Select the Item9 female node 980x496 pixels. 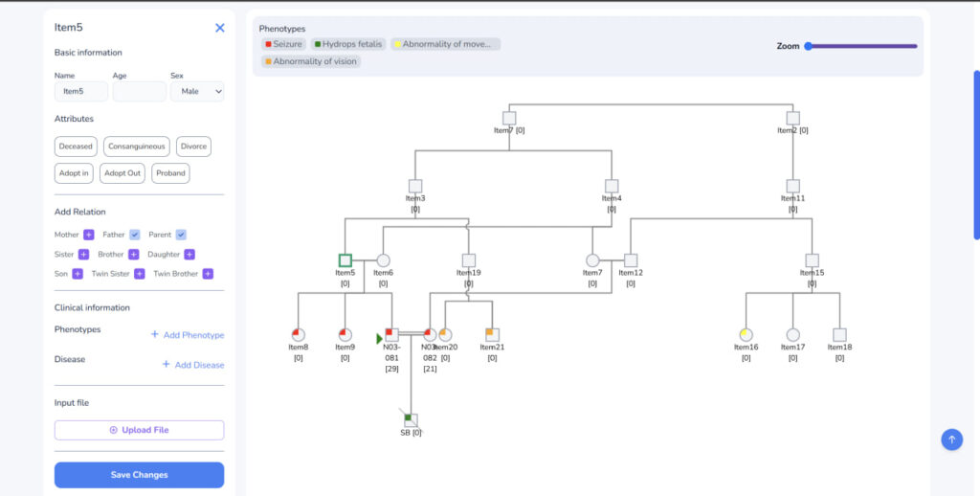pyautogui.click(x=345, y=334)
